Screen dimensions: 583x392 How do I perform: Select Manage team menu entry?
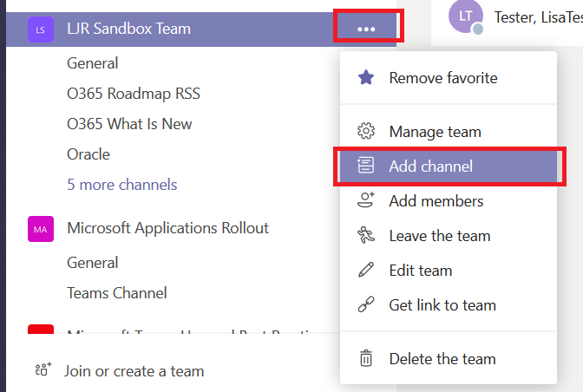(x=448, y=132)
